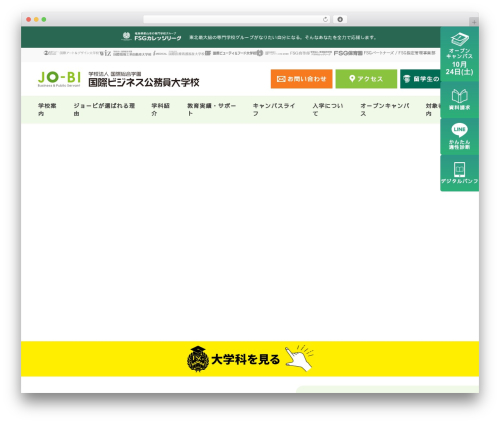
Task: Open the オープンキャンパス nav menu item
Action: [x=385, y=109]
